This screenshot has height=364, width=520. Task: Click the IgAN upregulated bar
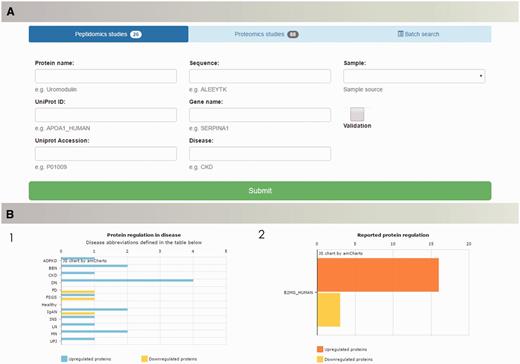(x=94, y=310)
